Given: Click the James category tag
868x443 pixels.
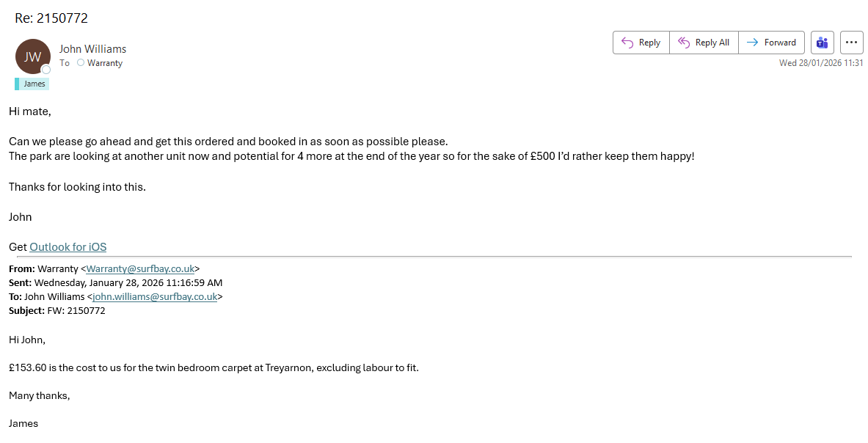Looking at the screenshot, I should tap(34, 84).
